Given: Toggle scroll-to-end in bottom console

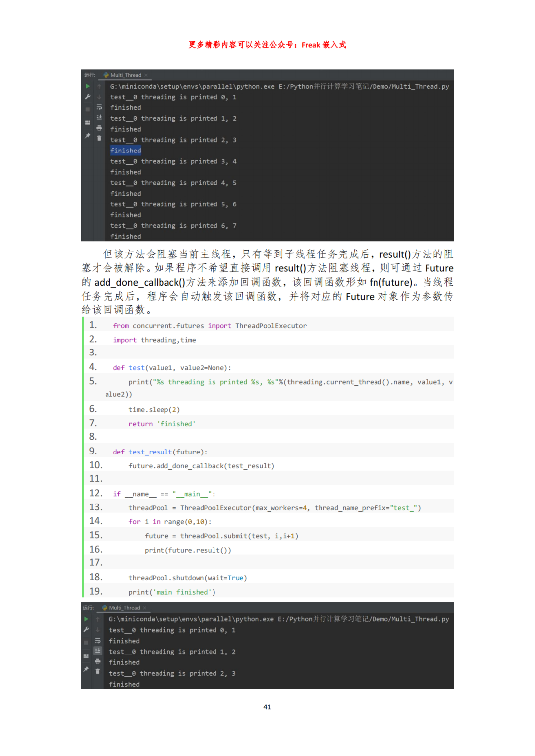Looking at the screenshot, I should [98, 651].
